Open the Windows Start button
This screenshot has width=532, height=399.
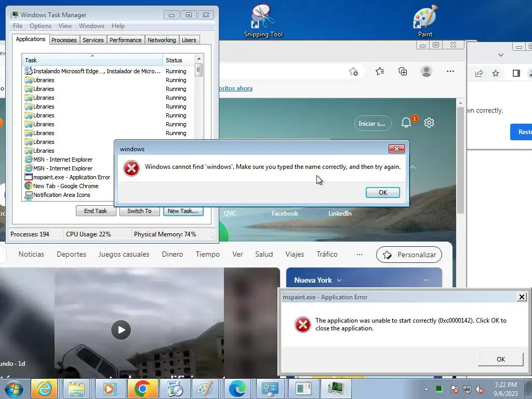click(x=14, y=389)
